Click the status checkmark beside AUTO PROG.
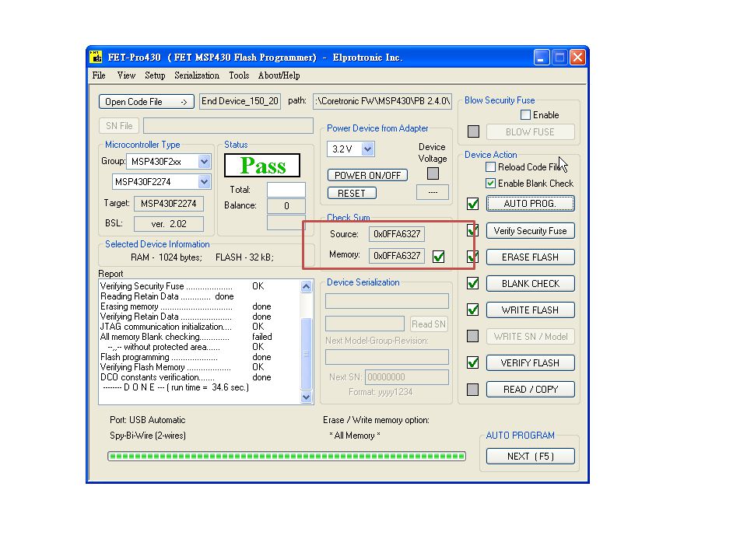Image resolution: width=747 pixels, height=560 pixels. pyautogui.click(x=472, y=204)
